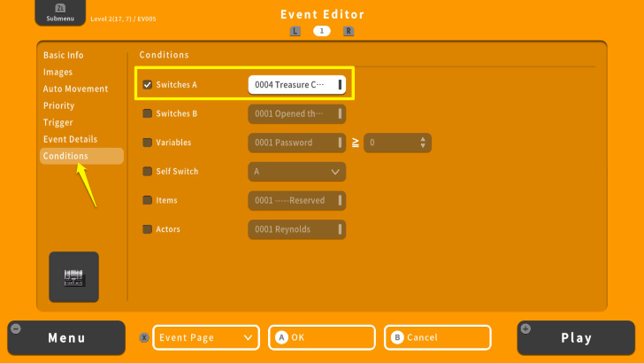Enable the Variables checkbox
This screenshot has height=363, width=644.
point(147,143)
